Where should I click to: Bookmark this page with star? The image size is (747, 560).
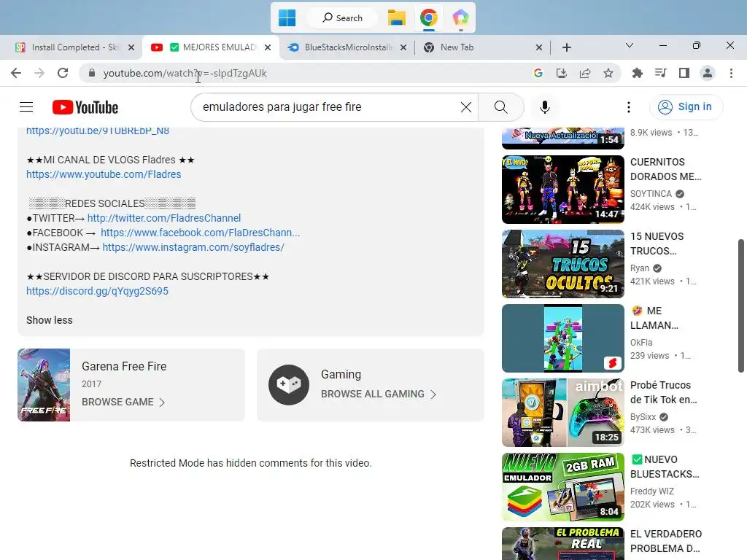pyautogui.click(x=608, y=73)
